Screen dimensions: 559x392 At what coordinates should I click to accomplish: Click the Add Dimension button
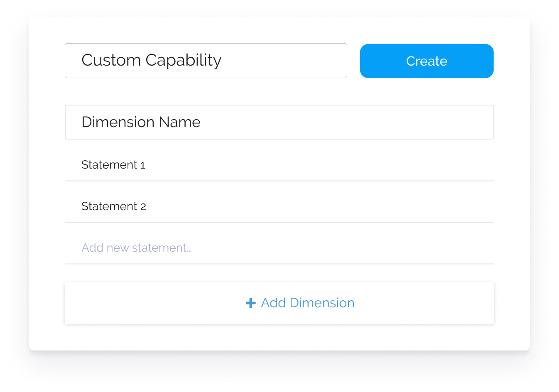[x=279, y=303]
